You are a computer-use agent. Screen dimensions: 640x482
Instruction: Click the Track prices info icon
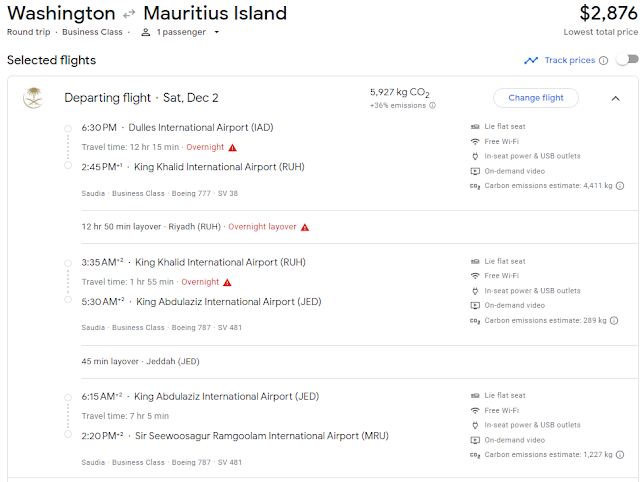(x=603, y=60)
